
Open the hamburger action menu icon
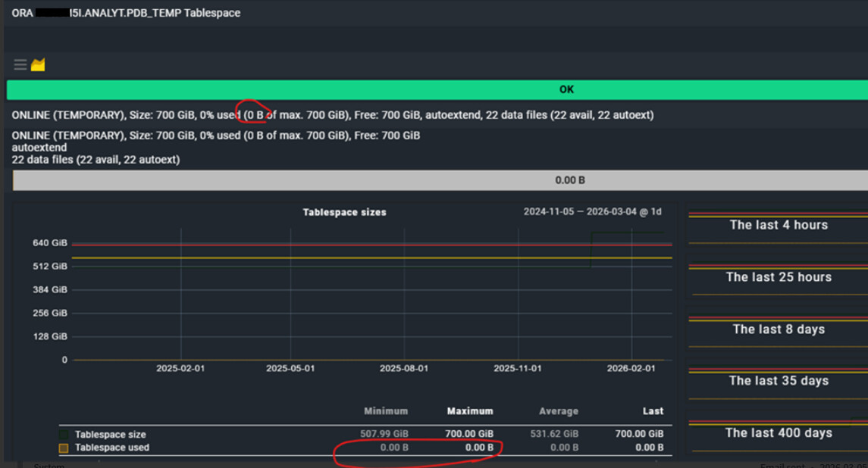(x=20, y=64)
